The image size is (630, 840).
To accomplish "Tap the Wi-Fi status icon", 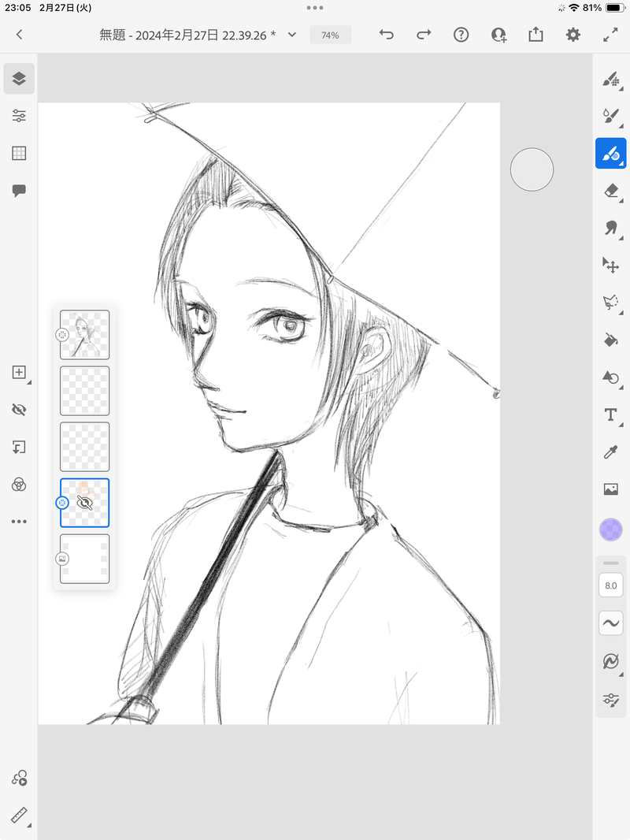I will click(574, 8).
